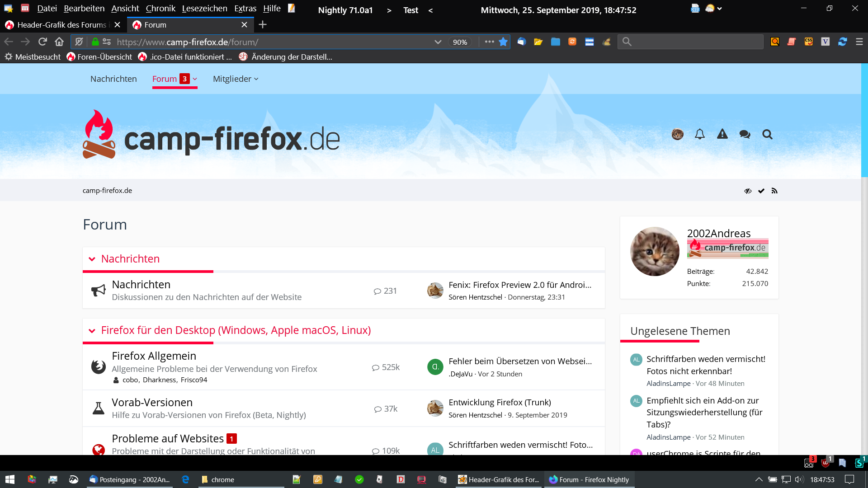Image resolution: width=868 pixels, height=488 pixels.
Task: Collapse the Nachrichten category
Action: [92, 259]
